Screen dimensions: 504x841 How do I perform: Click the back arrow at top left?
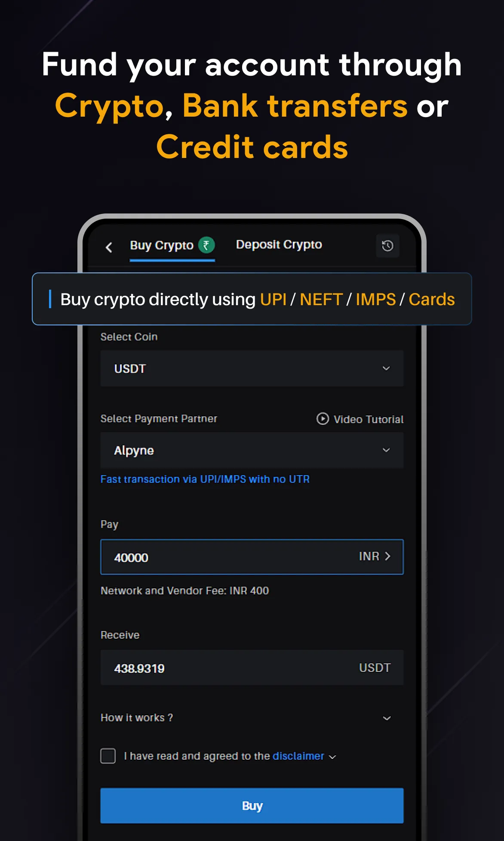tap(109, 247)
